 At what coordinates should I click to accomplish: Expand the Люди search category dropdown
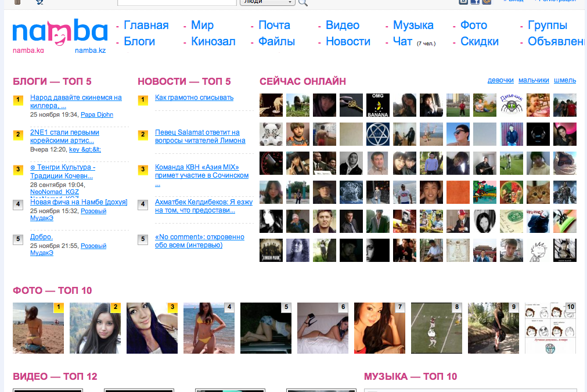point(267,2)
